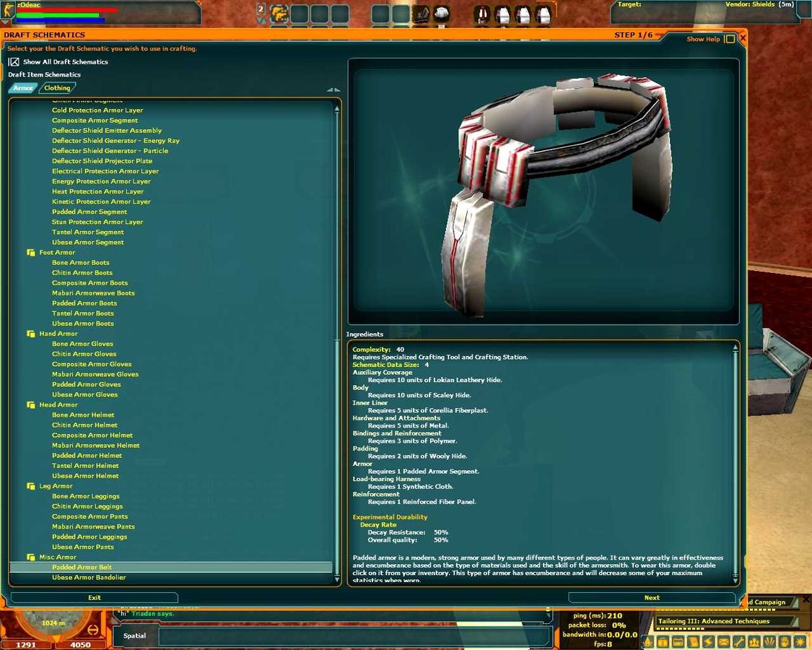Click the wrench icon in bottom menu bar
The height and width of the screenshot is (650, 812).
coord(738,641)
